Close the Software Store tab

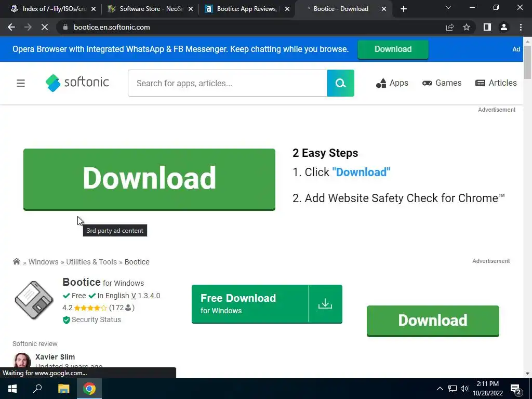click(x=191, y=9)
